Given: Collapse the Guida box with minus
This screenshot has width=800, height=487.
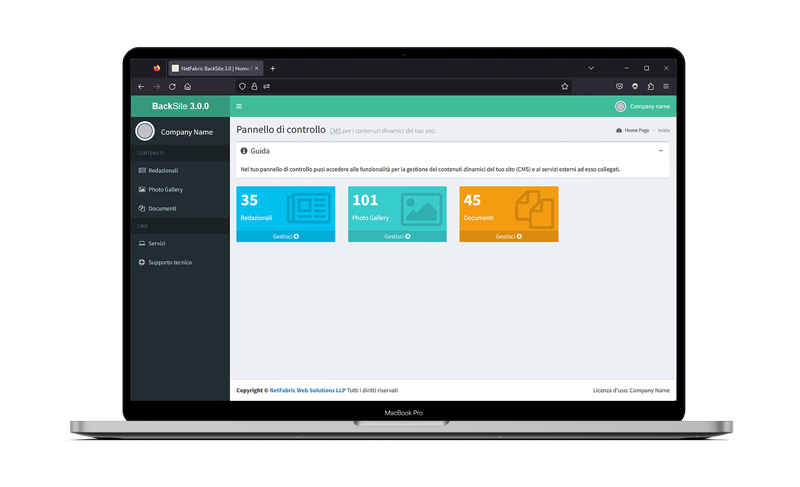Looking at the screenshot, I should click(661, 151).
